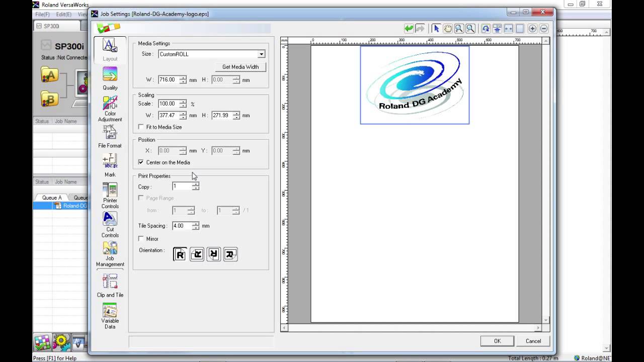Click the fit whole page icon
This screenshot has height=362, width=644.
click(x=520, y=29)
